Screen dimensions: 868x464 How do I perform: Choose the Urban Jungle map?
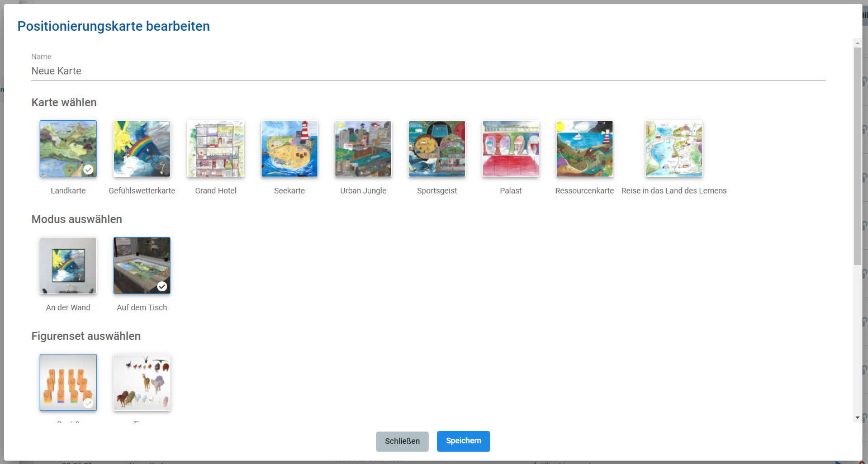(x=363, y=149)
